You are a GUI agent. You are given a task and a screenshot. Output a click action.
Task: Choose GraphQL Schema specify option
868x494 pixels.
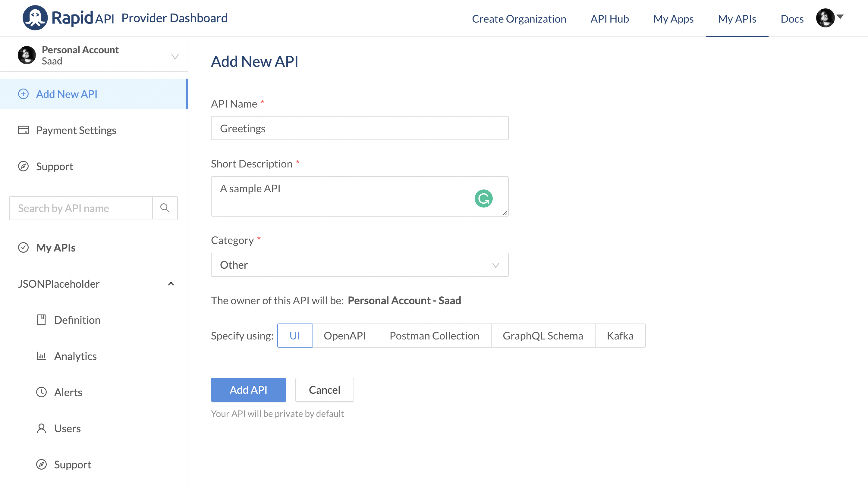click(542, 336)
